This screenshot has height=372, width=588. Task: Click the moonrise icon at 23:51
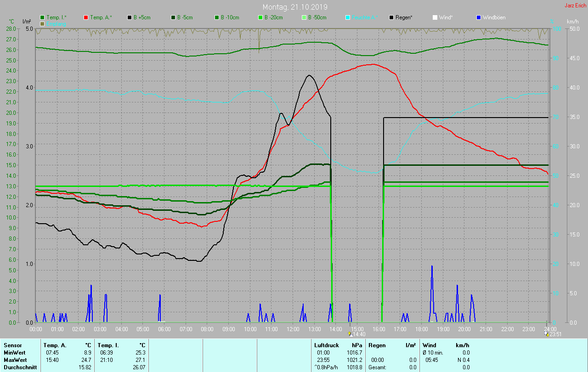coord(546,334)
